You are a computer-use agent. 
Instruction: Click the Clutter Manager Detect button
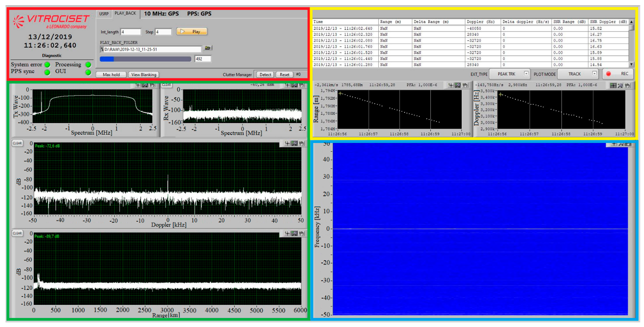(x=265, y=75)
